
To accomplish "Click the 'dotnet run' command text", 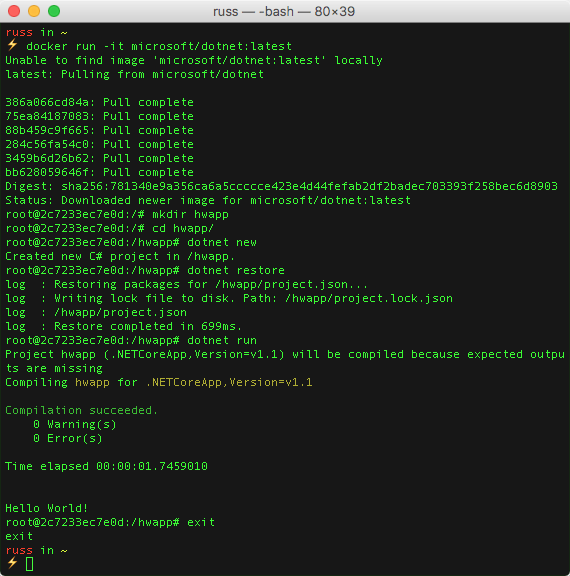I will click(222, 340).
